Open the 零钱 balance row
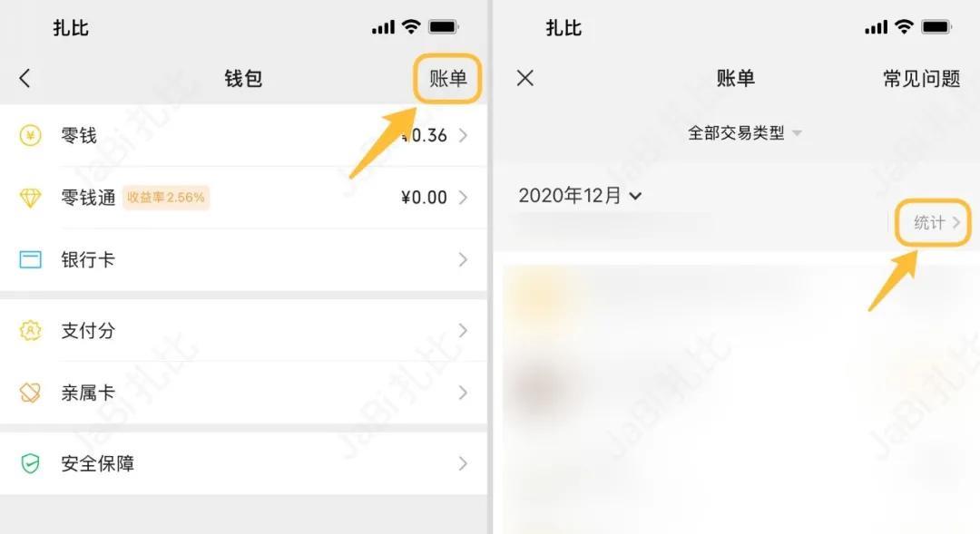Viewport: 980px width, 534px height. coord(244,135)
